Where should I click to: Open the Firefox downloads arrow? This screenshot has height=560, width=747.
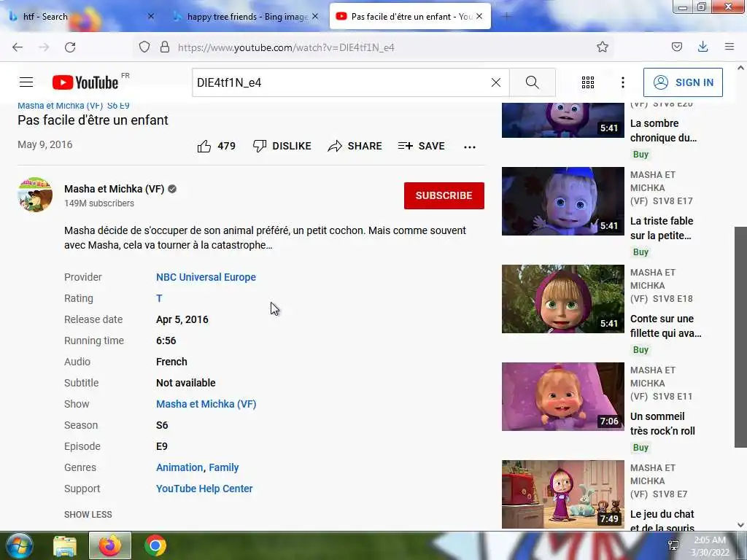coord(703,47)
